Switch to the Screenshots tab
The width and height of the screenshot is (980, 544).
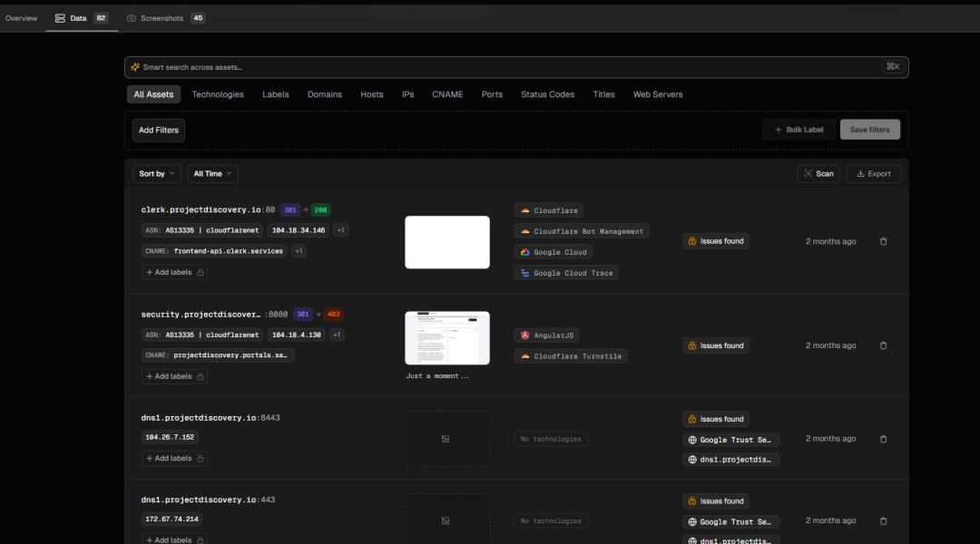point(166,18)
